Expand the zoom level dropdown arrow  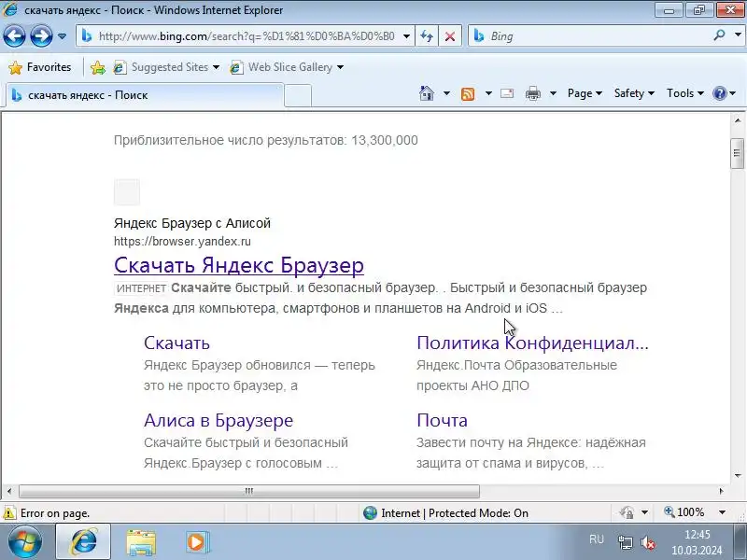coord(722,512)
